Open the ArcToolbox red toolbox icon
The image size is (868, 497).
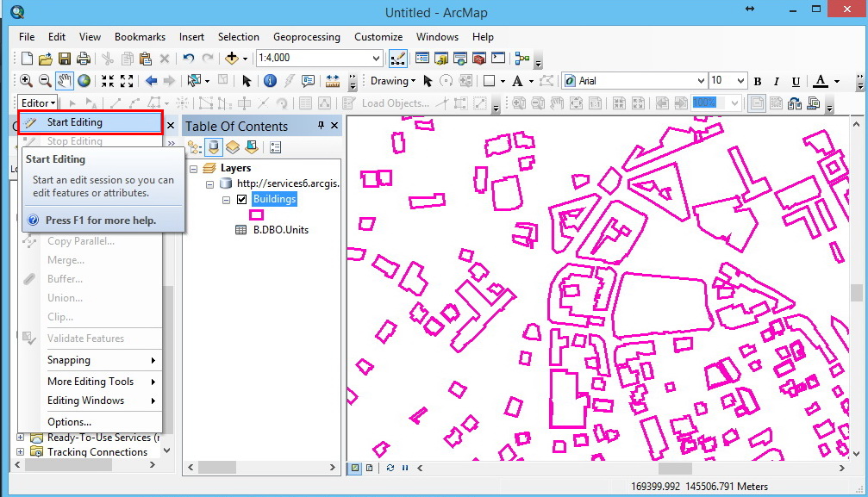click(x=479, y=58)
